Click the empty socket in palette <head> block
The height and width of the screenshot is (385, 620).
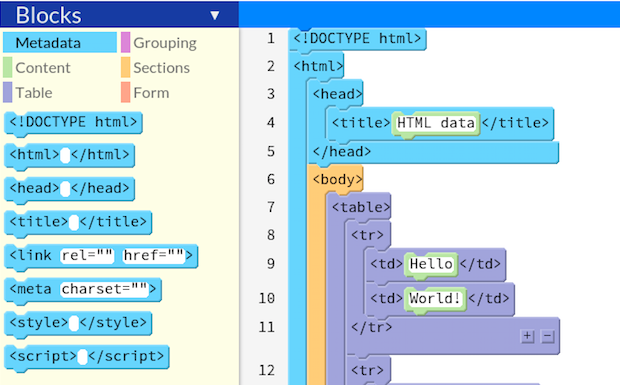[x=65, y=189]
